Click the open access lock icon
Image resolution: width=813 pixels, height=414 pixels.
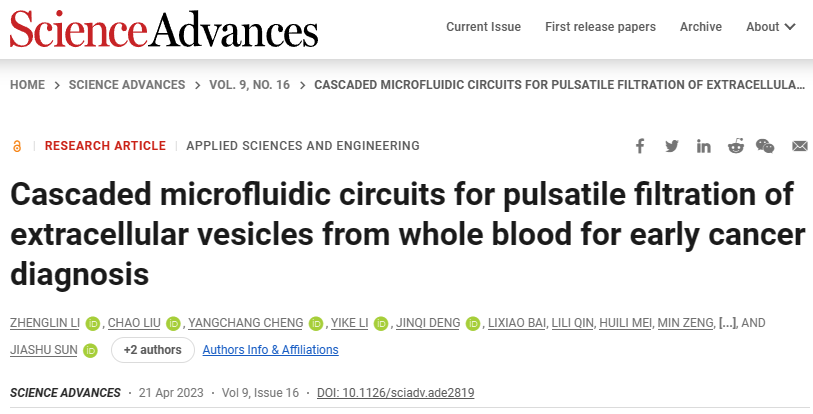click(x=17, y=146)
